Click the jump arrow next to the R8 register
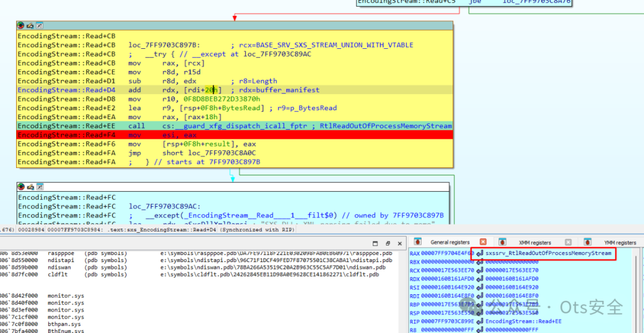The image size is (644, 333). tap(479, 329)
